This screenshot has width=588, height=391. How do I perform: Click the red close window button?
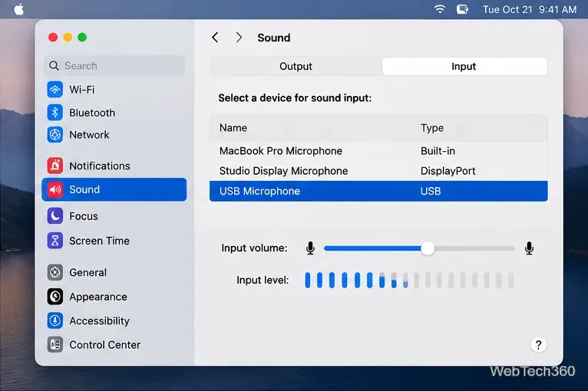tap(53, 38)
